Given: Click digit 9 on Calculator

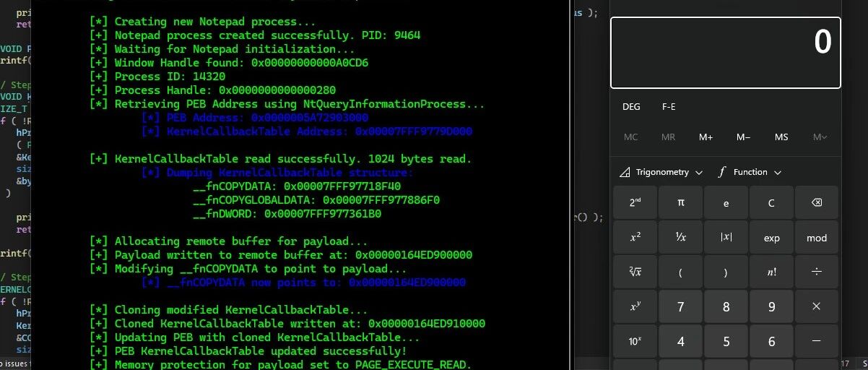Looking at the screenshot, I should pyautogui.click(x=771, y=307).
